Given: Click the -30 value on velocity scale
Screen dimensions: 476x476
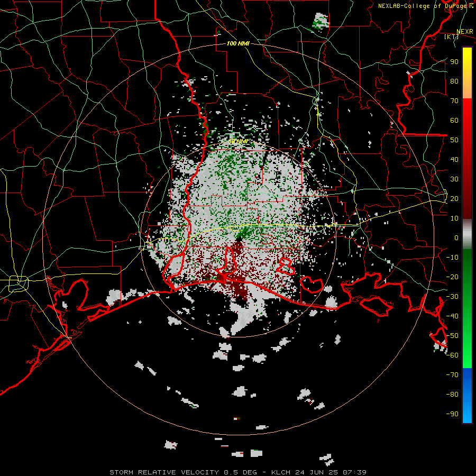Looking at the screenshot, I should pos(452,297).
